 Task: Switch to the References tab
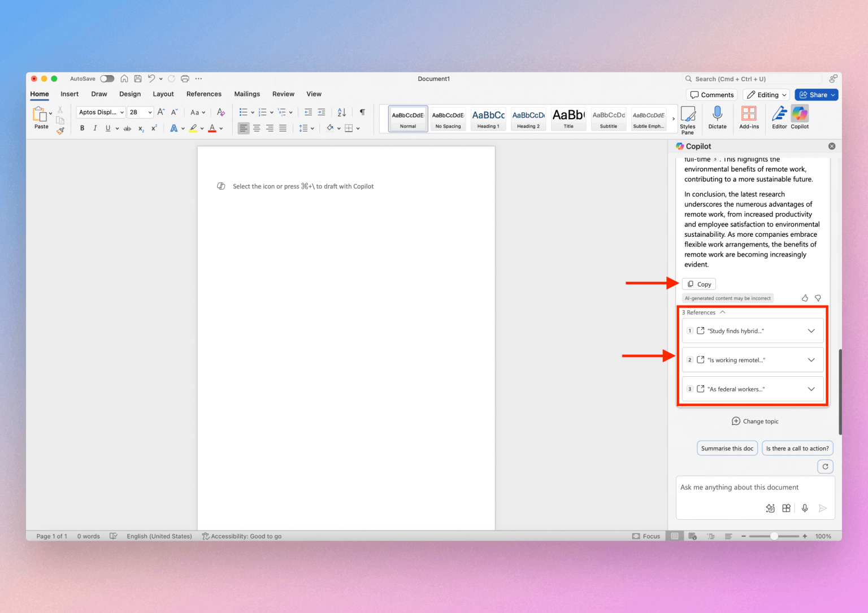203,94
